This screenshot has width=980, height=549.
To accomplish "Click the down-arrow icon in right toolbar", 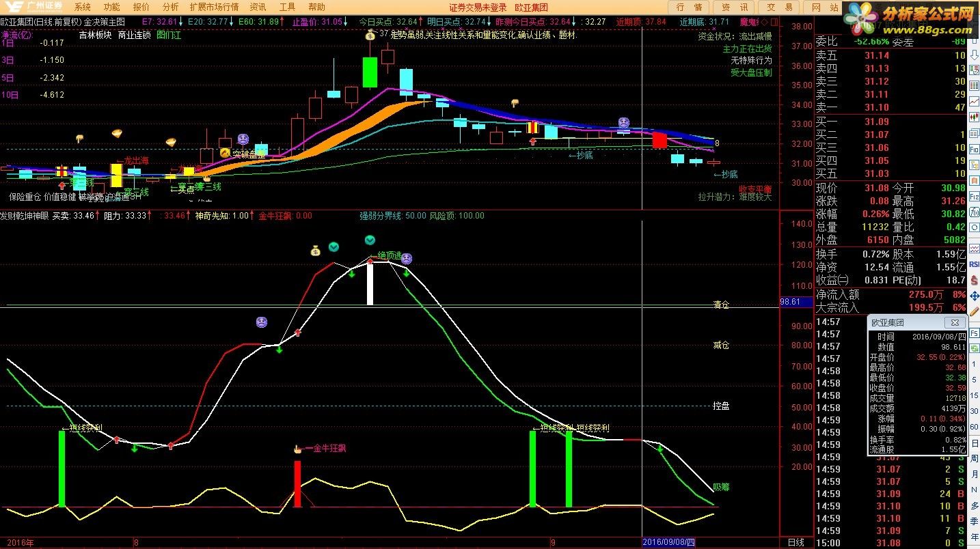I will (975, 55).
